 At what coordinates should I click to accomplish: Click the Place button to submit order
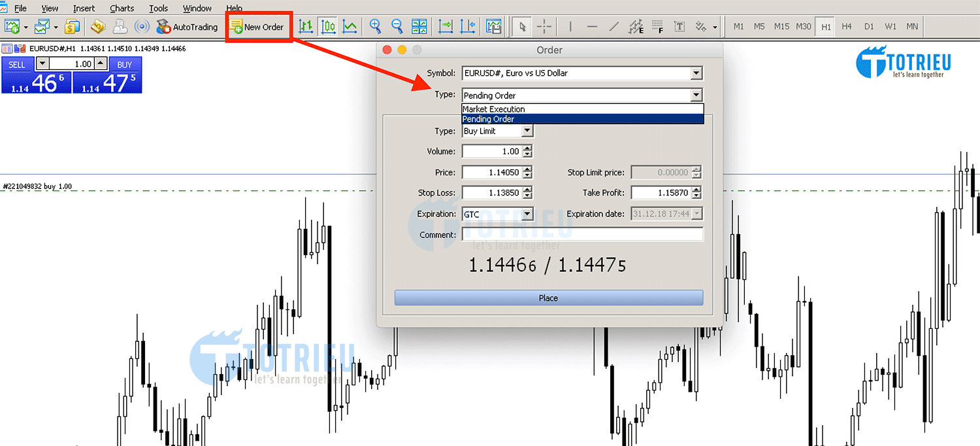pos(548,298)
